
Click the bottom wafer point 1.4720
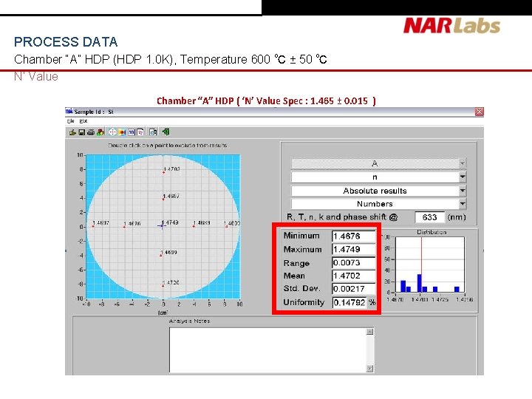(x=163, y=286)
